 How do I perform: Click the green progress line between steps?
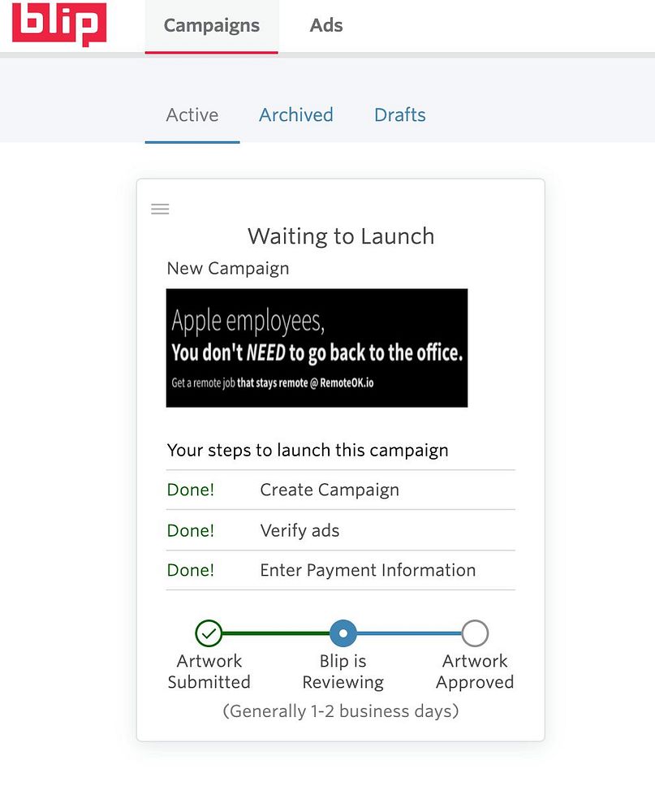[276, 633]
